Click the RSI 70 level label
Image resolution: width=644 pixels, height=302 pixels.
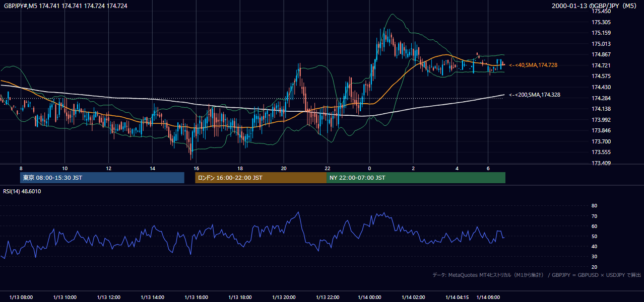coord(594,216)
